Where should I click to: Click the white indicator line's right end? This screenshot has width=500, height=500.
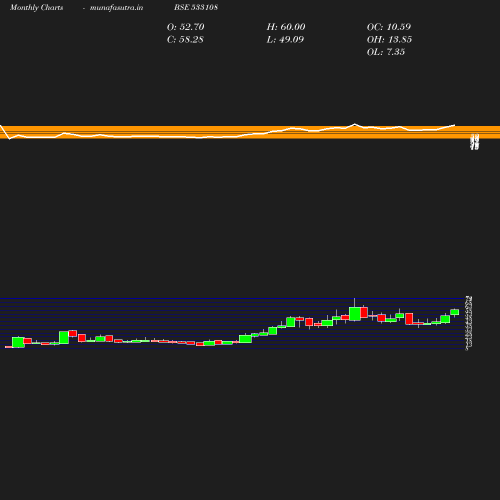point(454,125)
